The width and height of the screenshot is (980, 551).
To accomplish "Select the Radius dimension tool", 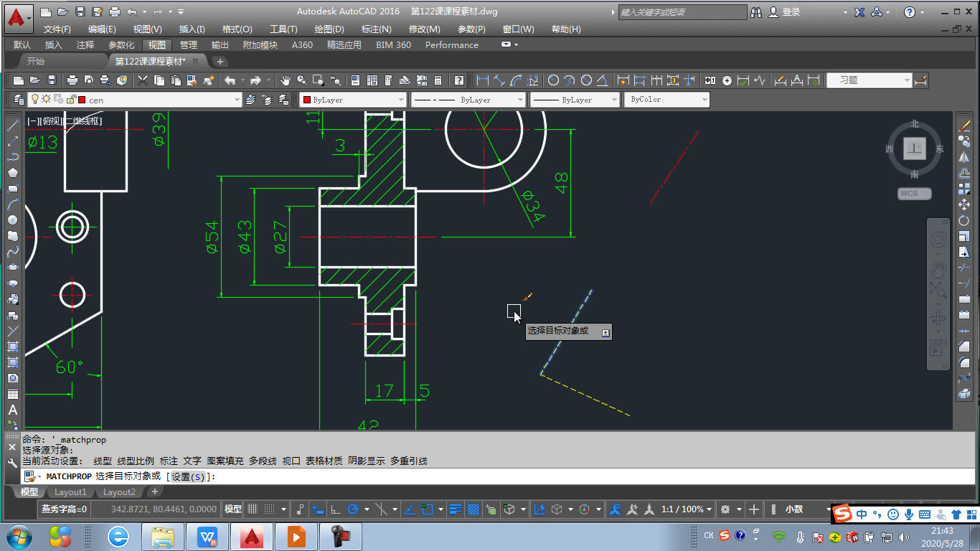I will 553,80.
